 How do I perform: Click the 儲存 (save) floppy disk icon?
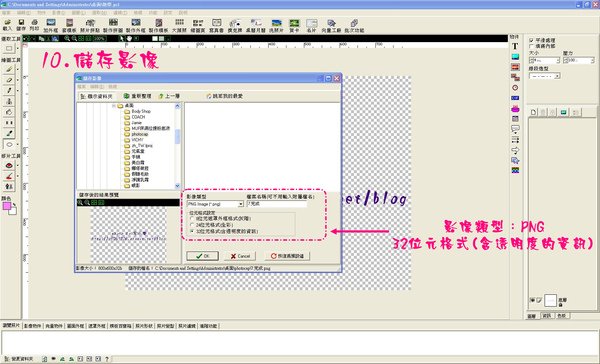click(x=21, y=24)
